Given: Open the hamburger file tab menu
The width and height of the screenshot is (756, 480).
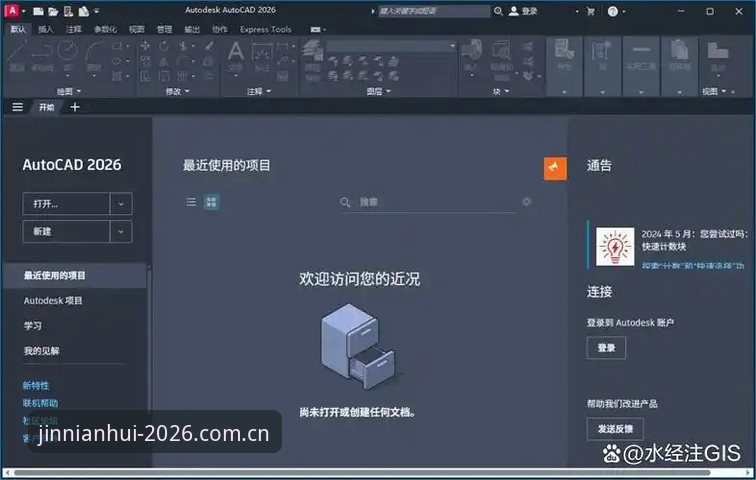Looking at the screenshot, I should point(17,107).
